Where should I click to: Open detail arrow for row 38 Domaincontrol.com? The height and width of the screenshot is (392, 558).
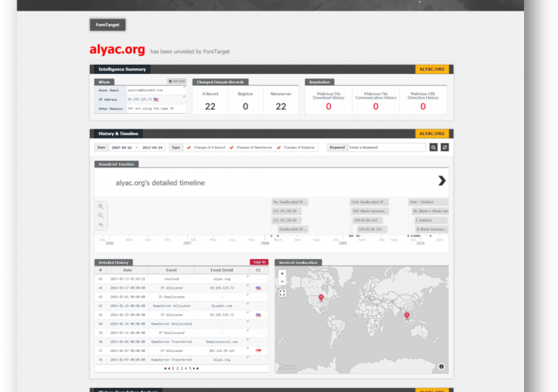[x=247, y=339]
